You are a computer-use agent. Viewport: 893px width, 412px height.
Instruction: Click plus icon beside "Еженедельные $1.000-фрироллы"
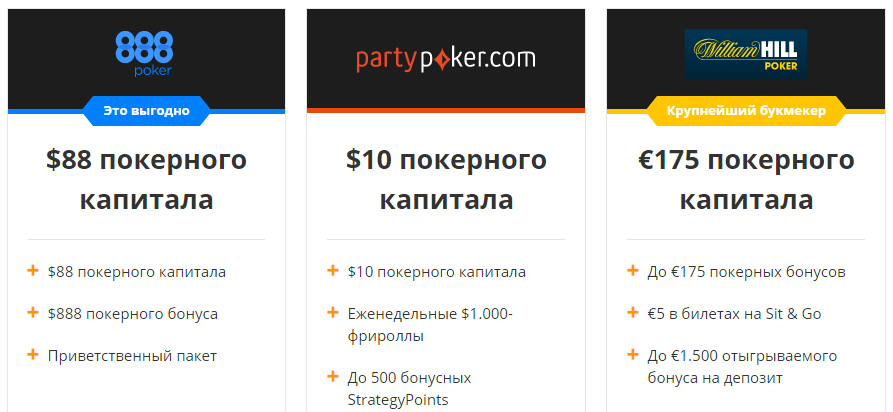click(333, 313)
